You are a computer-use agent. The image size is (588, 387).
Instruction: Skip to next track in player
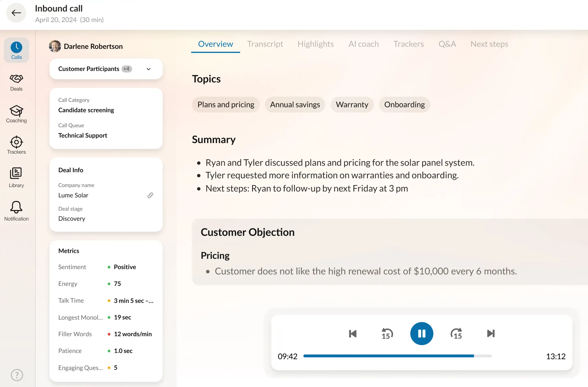(491, 333)
